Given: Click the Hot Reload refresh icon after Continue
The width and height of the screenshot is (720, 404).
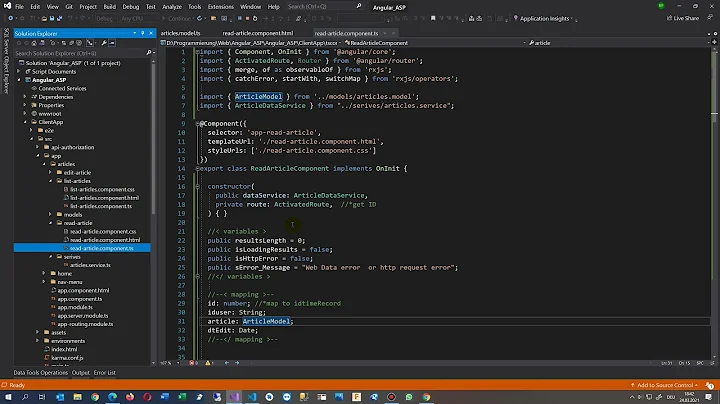Looking at the screenshot, I should [x=199, y=18].
